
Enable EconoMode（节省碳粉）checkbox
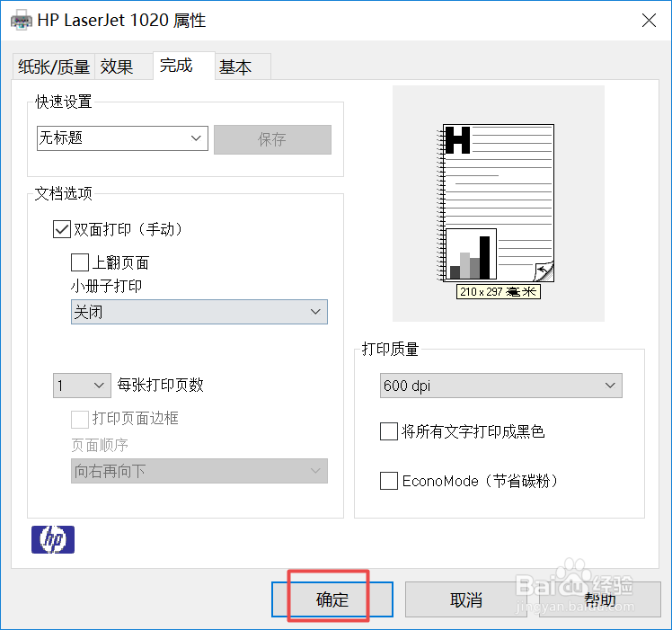389,481
